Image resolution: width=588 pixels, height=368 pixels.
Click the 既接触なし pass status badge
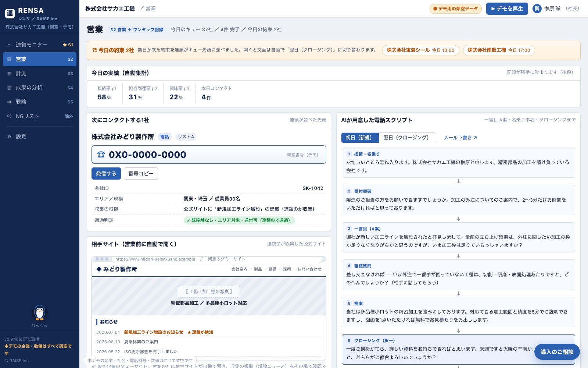239,220
